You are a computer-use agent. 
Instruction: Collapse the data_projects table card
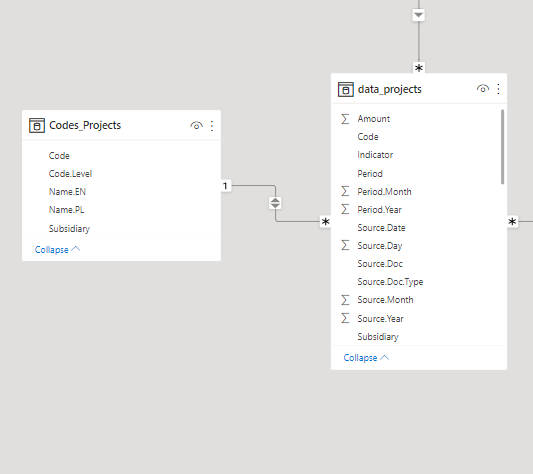click(x=366, y=358)
